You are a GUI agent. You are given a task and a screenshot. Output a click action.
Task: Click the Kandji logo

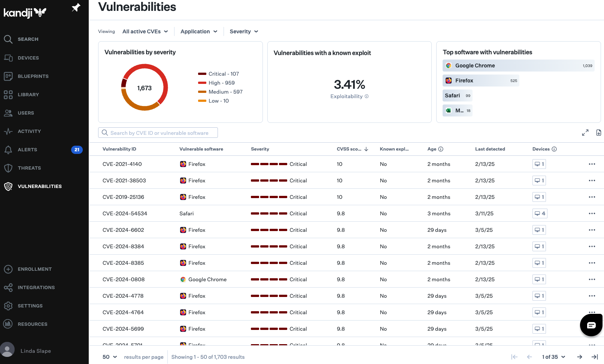click(x=25, y=13)
